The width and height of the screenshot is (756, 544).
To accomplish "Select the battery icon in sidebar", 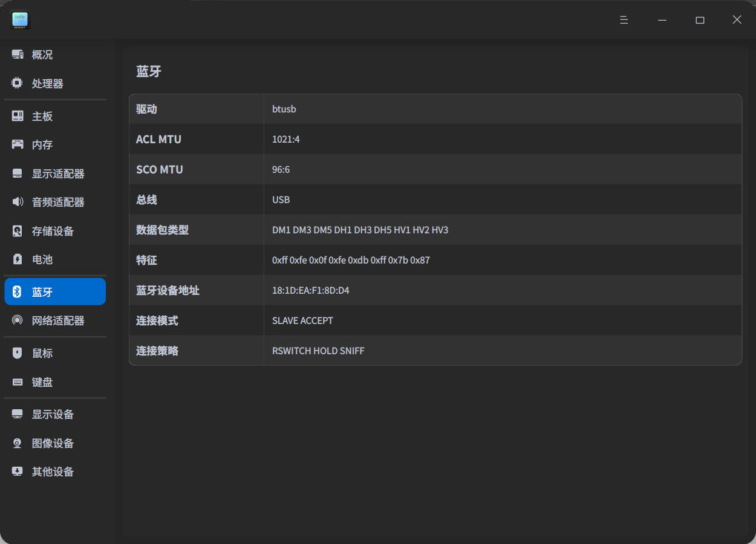I will pyautogui.click(x=18, y=259).
